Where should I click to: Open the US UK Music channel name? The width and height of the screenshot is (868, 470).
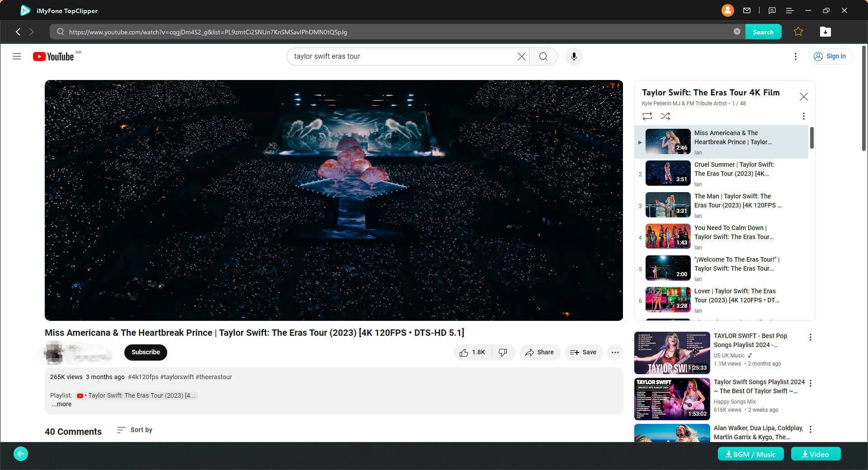[x=729, y=356]
